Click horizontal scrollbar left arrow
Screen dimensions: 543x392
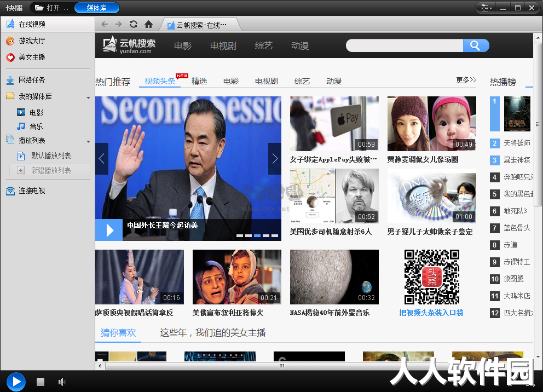click(x=100, y=366)
